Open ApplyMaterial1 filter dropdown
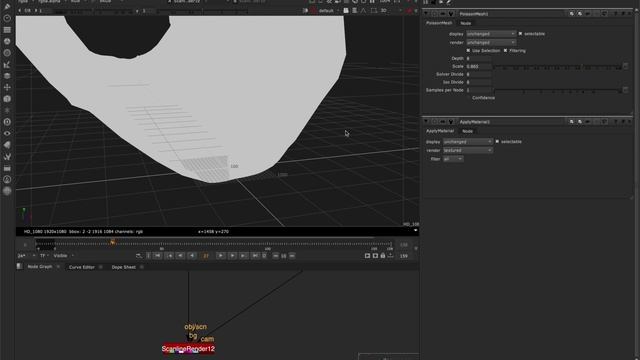Screen dimensions: 640x360 (x=453, y=159)
